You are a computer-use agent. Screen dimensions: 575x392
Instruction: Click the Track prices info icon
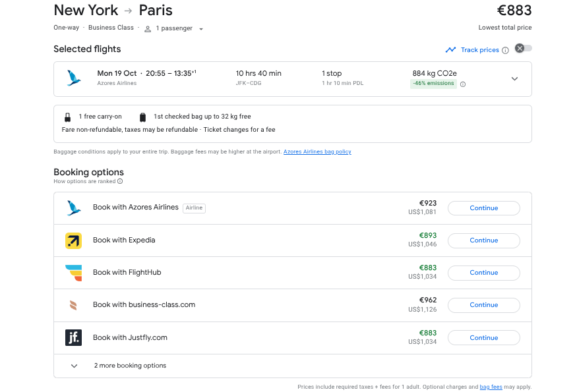(x=505, y=50)
